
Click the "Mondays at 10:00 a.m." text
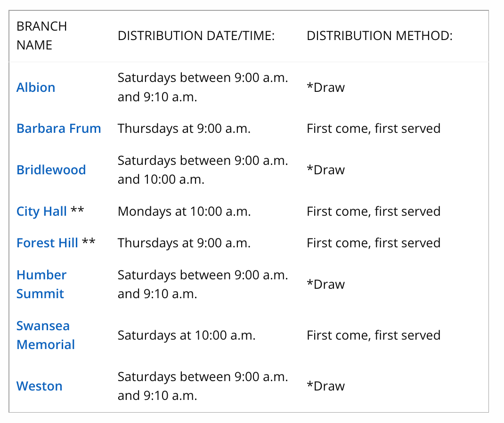pyautogui.click(x=184, y=211)
